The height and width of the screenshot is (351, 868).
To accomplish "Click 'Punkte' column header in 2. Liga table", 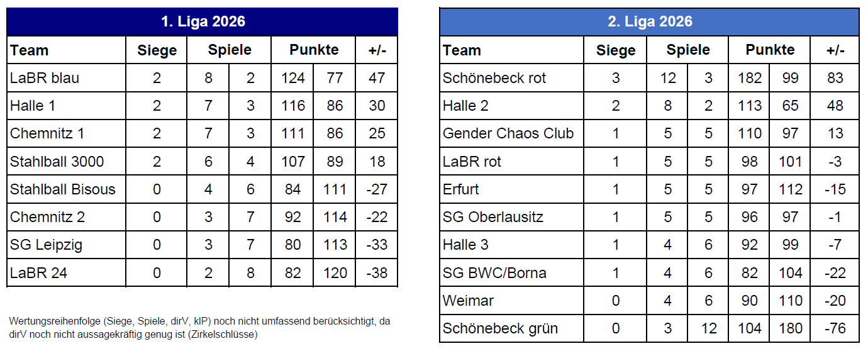I will tap(770, 50).
